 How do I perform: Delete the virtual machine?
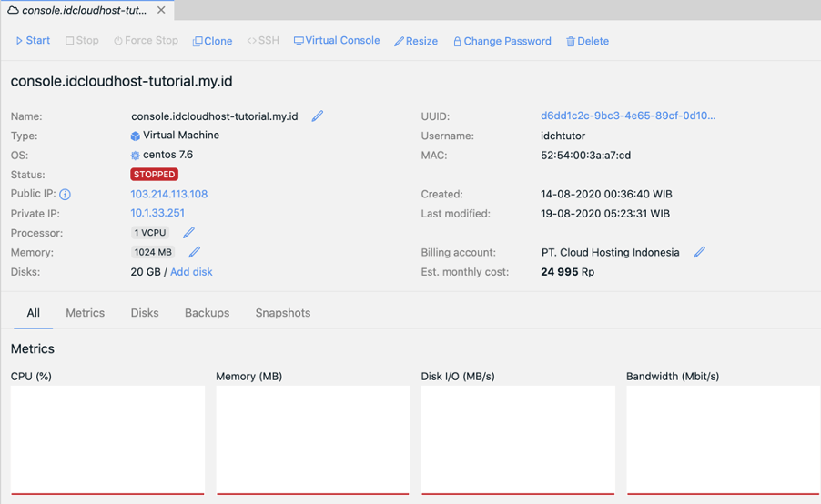click(x=587, y=41)
